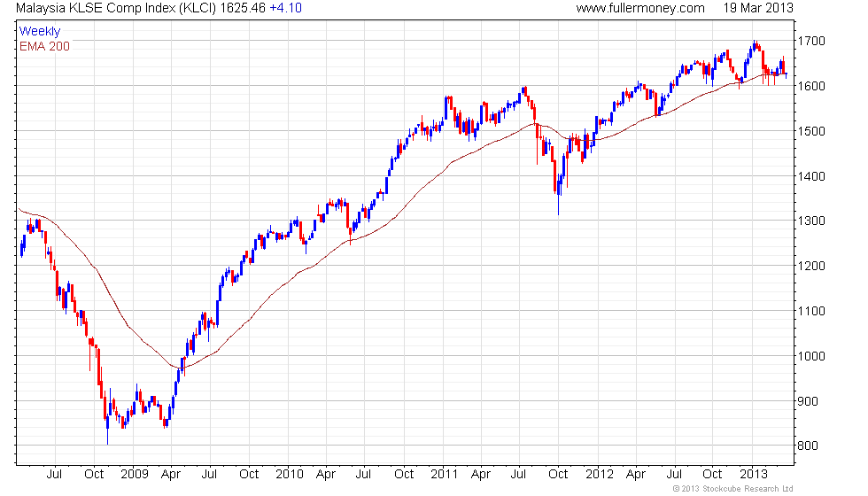This screenshot has height=496, width=868.
Task: Click the 2013 time axis label
Action: click(754, 475)
